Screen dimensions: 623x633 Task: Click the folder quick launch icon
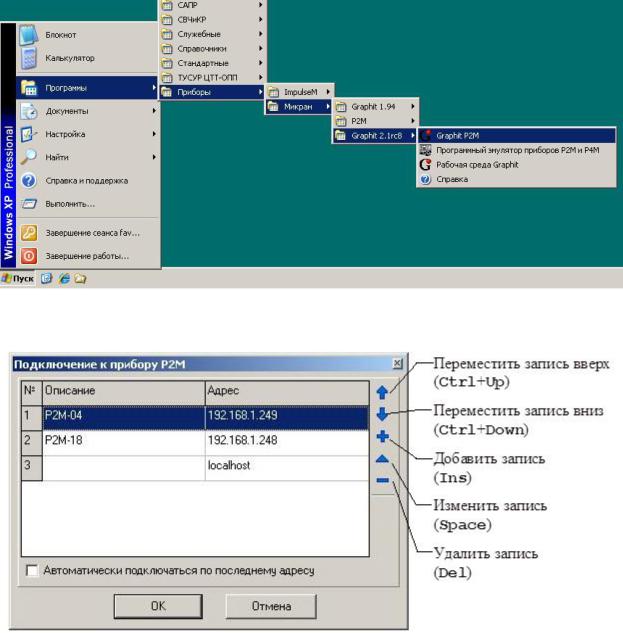(x=80, y=279)
